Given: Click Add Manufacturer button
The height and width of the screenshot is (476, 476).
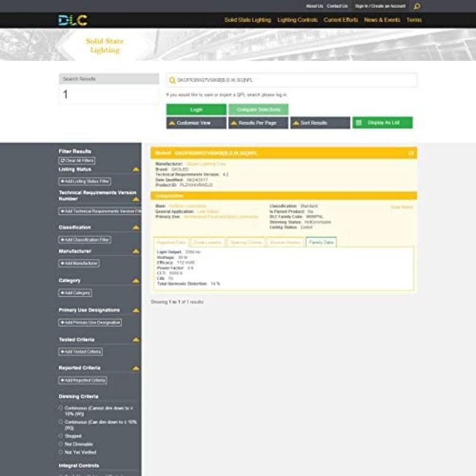Looking at the screenshot, I should pos(79,263).
